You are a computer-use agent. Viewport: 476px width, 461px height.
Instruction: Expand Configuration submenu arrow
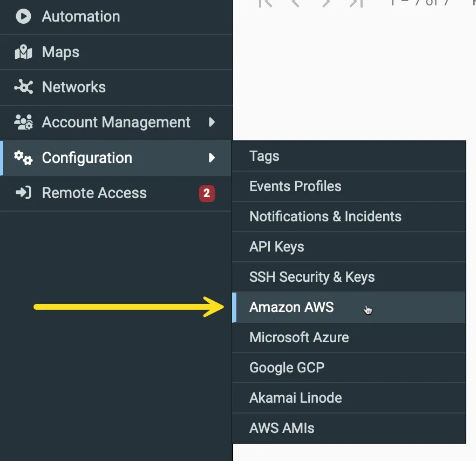click(212, 158)
